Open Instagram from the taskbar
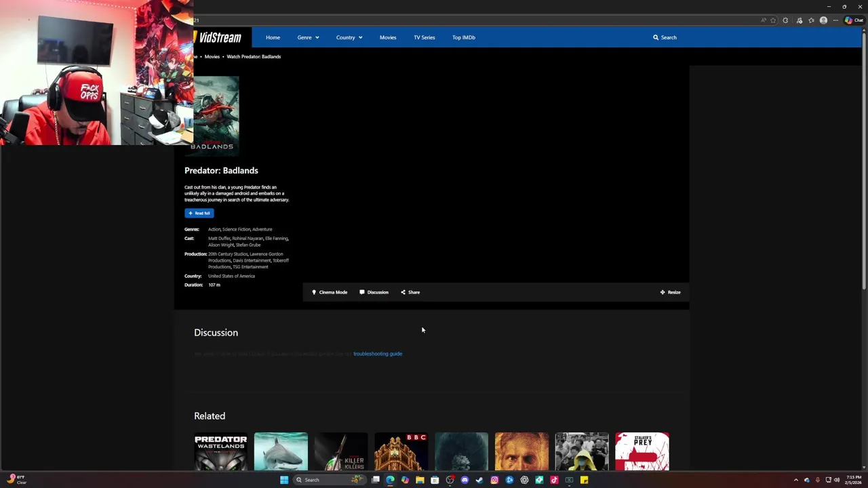Image resolution: width=868 pixels, height=488 pixels. [x=494, y=480]
